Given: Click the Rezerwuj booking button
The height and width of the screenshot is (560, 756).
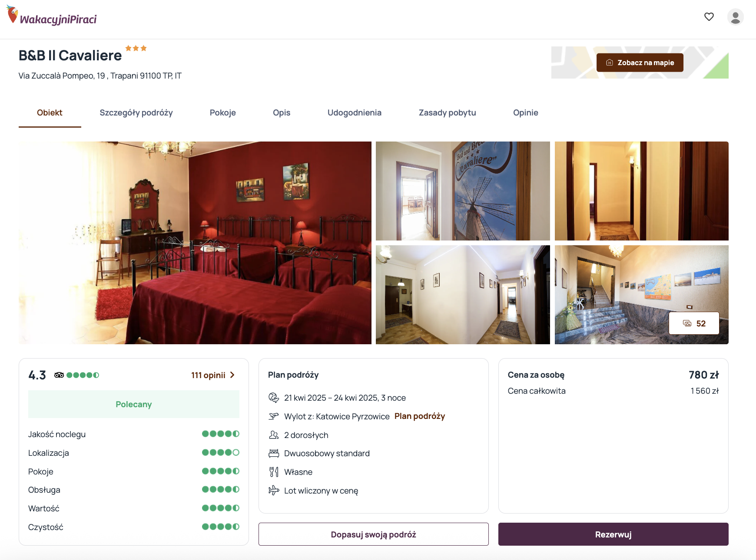Looking at the screenshot, I should [x=613, y=534].
